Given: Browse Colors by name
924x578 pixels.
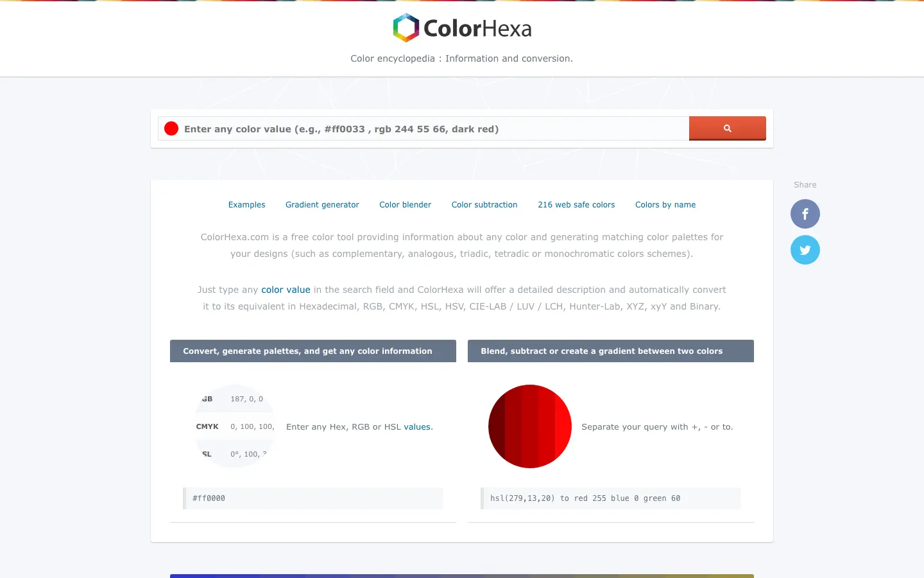Looking at the screenshot, I should tap(665, 205).
